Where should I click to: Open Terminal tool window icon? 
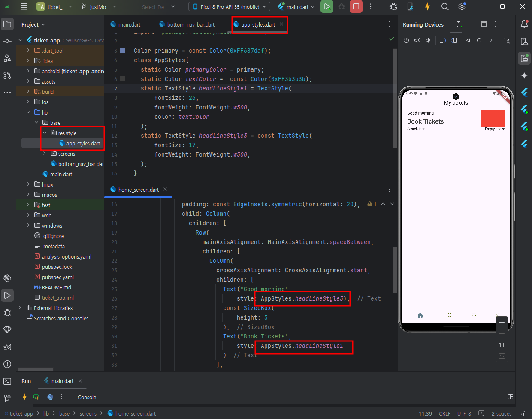(x=7, y=381)
